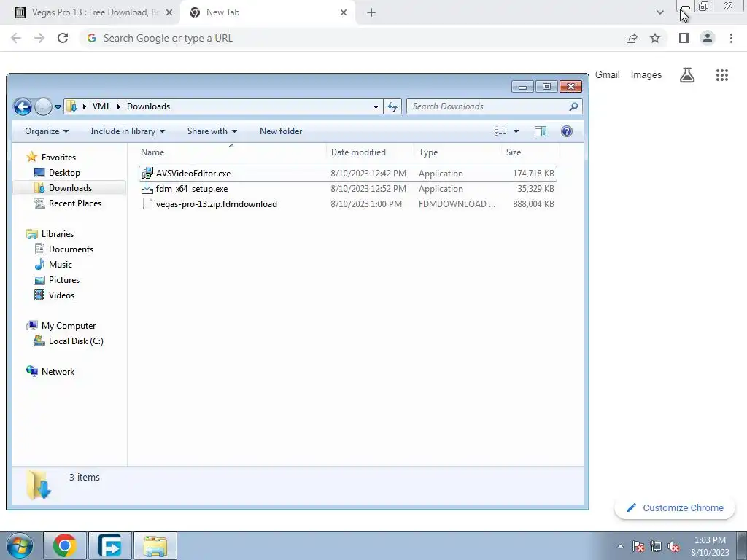Open the recent locations dropdown arrow
This screenshot has width=747, height=560.
click(x=58, y=107)
